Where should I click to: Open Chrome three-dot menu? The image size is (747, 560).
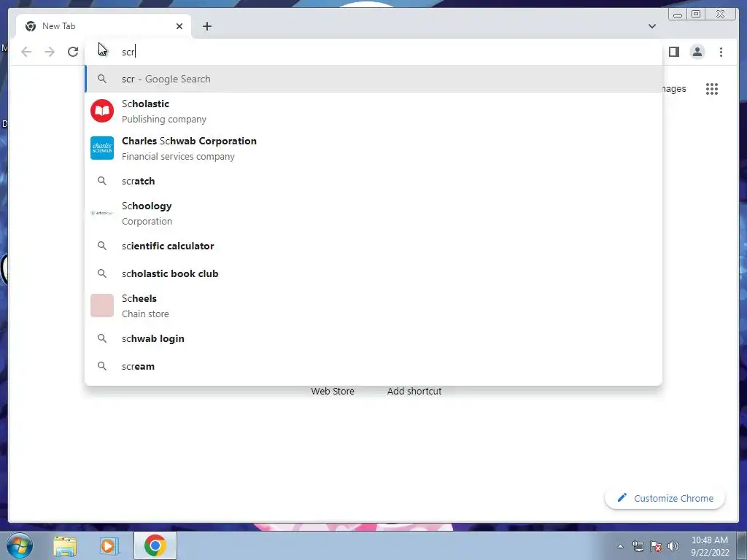pyautogui.click(x=721, y=52)
